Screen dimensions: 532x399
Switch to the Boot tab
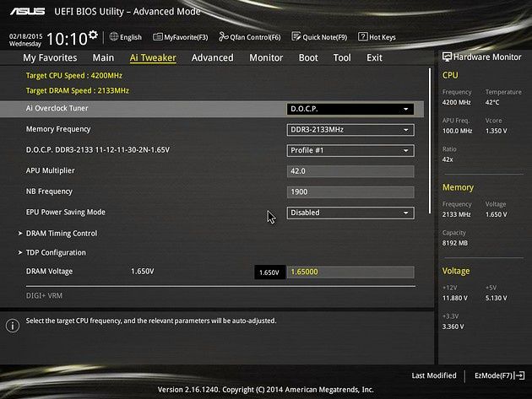coord(308,57)
